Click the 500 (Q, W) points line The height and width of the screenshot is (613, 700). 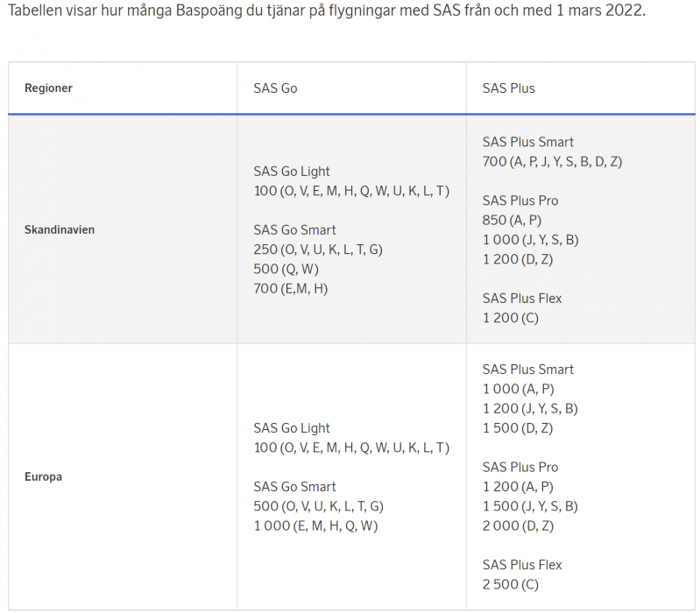pos(286,269)
